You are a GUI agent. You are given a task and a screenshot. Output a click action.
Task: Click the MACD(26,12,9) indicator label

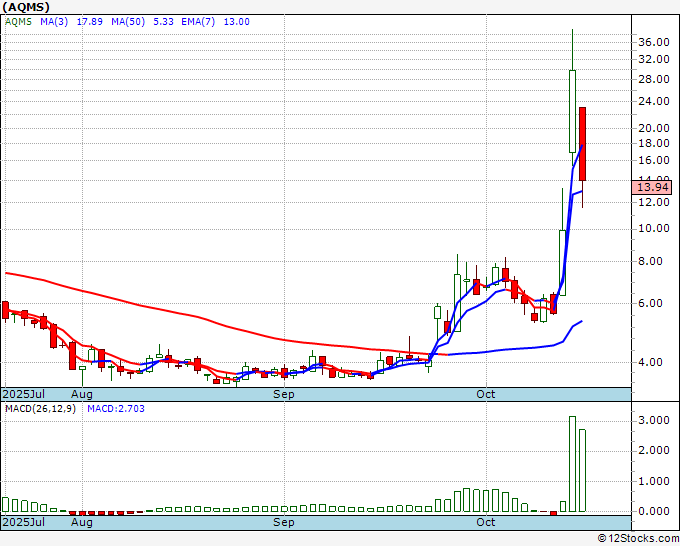tap(40, 409)
